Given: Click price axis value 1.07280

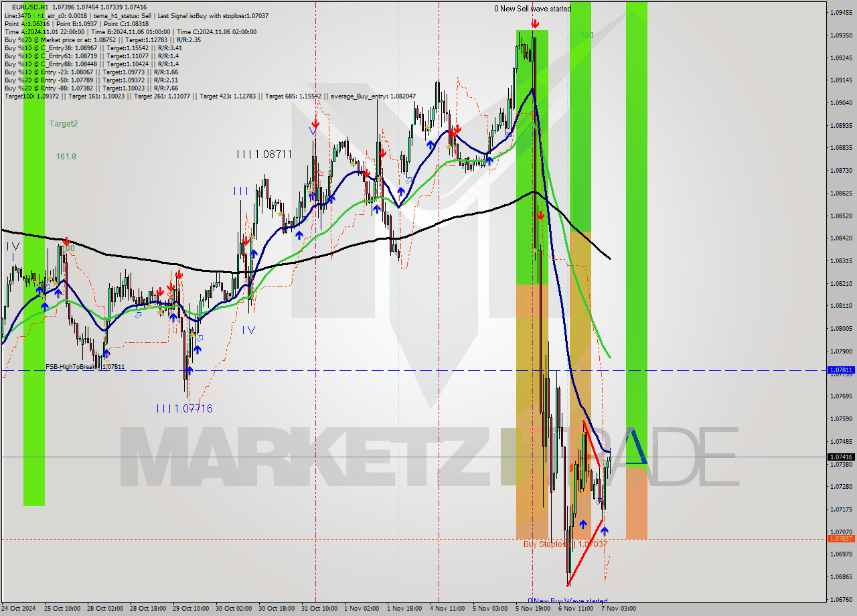Looking at the screenshot, I should point(841,486).
